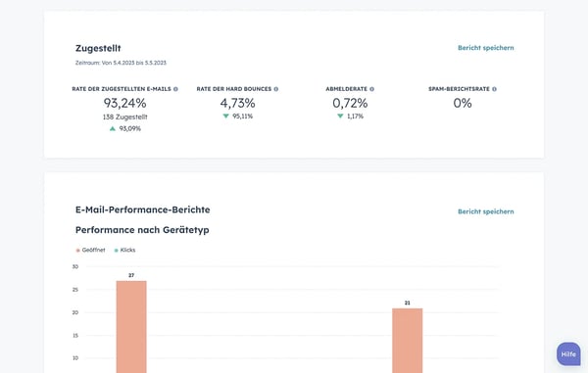Toggle the Klicks legend entry
588x373 pixels.
tap(124, 251)
